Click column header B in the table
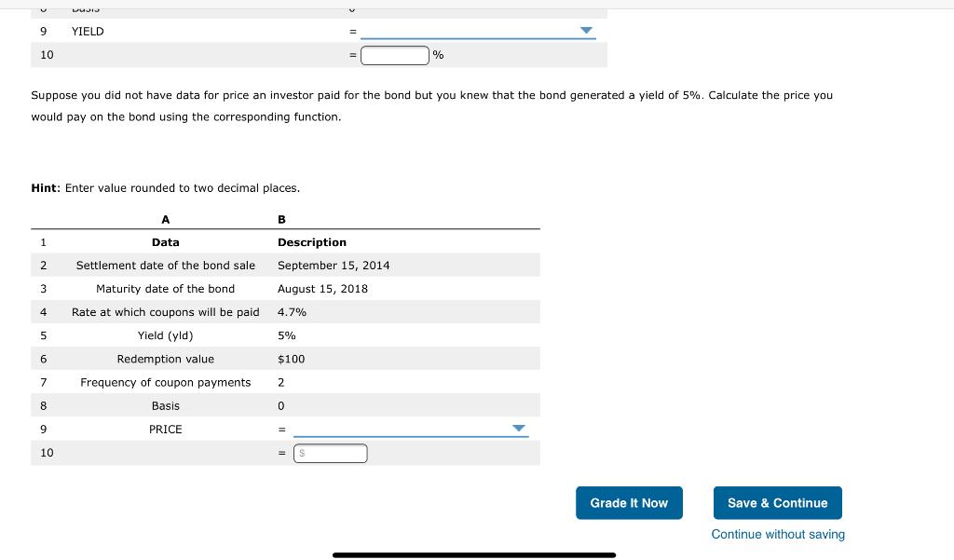This screenshot has height=560, width=954. (281, 219)
